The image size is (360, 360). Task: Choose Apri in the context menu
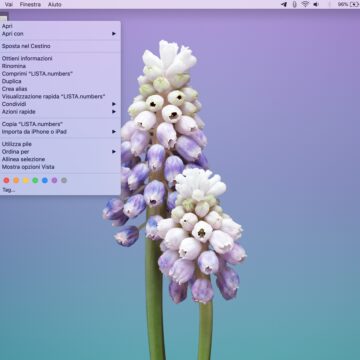(x=60, y=26)
